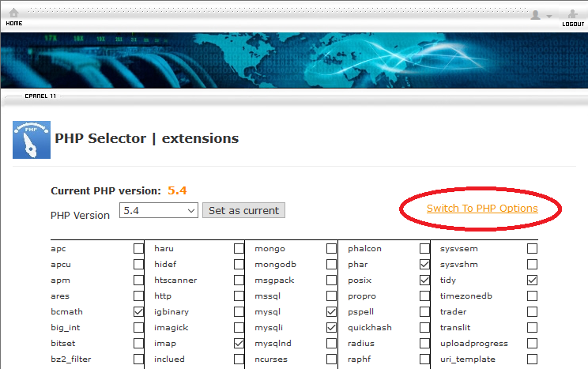Open the user account menu icon
Screen dimensions: 588x369
[x=536, y=15]
